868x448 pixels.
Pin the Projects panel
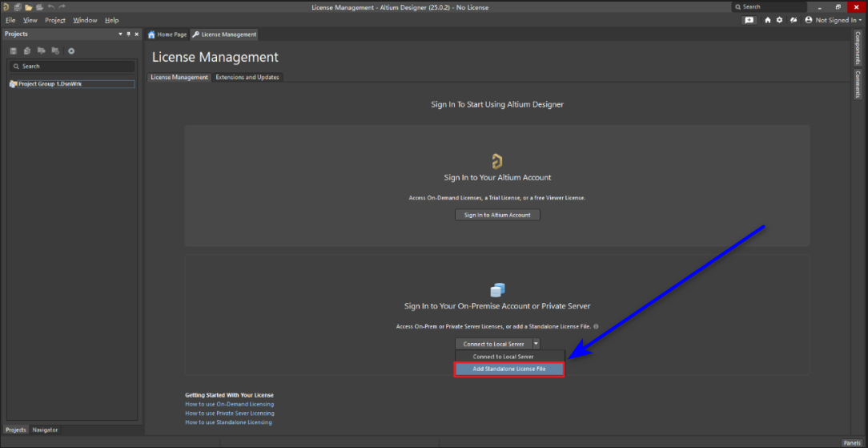(x=128, y=34)
